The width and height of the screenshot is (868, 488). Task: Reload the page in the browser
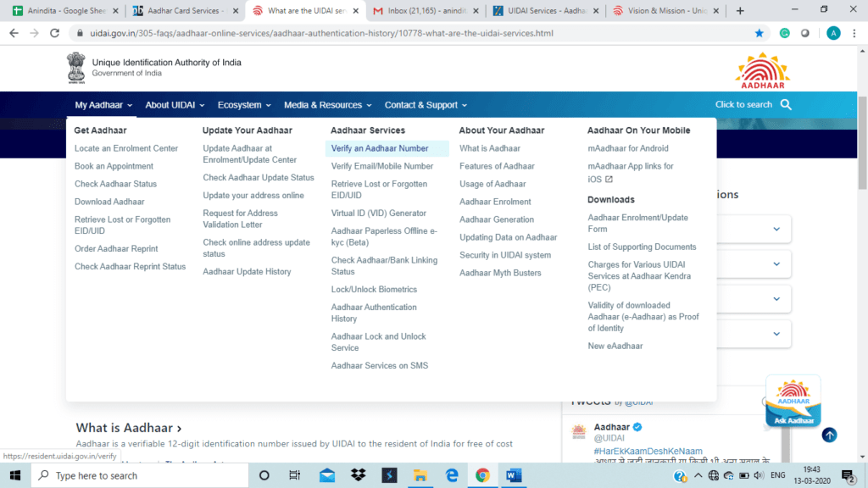[55, 33]
